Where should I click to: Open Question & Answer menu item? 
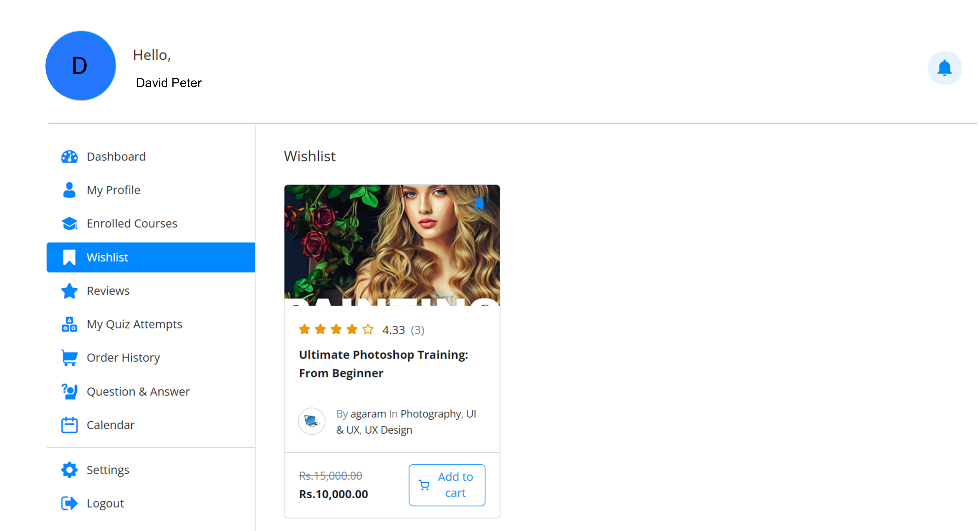138,391
